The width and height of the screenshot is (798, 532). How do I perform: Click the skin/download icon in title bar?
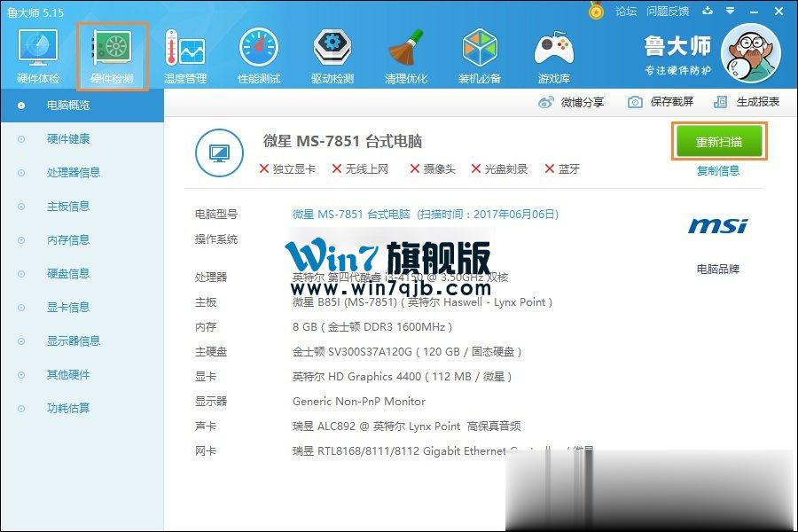point(708,11)
